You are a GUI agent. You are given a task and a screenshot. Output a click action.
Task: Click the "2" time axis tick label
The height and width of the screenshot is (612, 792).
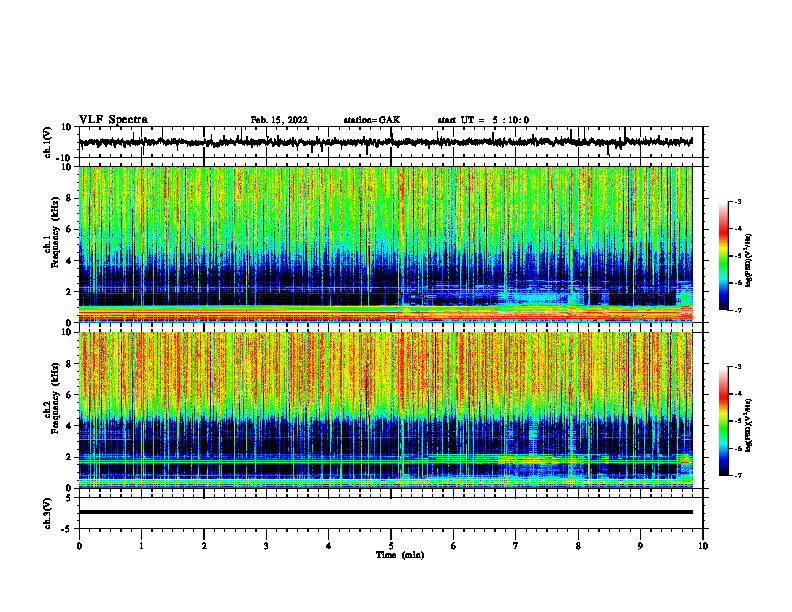click(x=204, y=546)
